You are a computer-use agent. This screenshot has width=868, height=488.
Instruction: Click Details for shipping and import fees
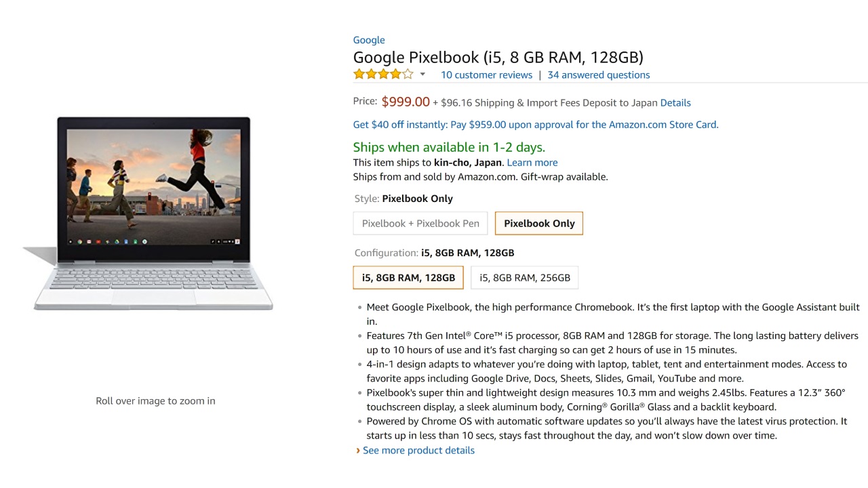pyautogui.click(x=675, y=103)
